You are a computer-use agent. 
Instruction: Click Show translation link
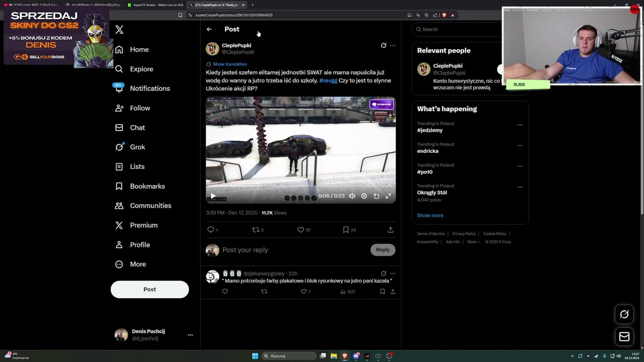click(x=229, y=64)
